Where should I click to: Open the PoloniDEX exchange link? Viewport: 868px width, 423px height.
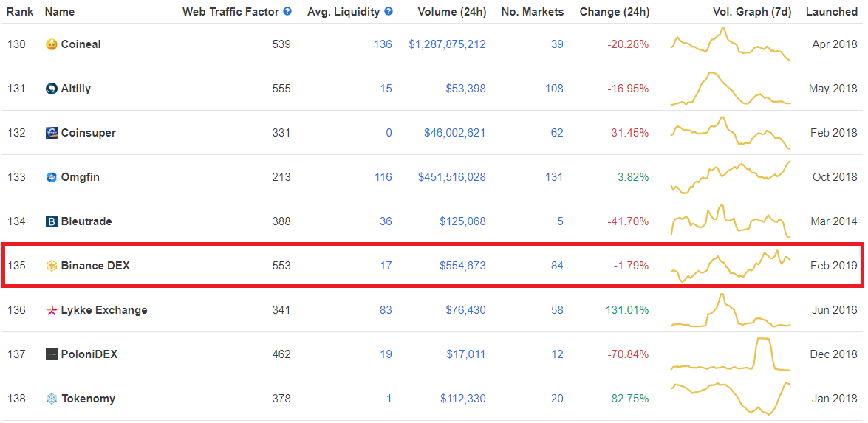[x=89, y=354]
